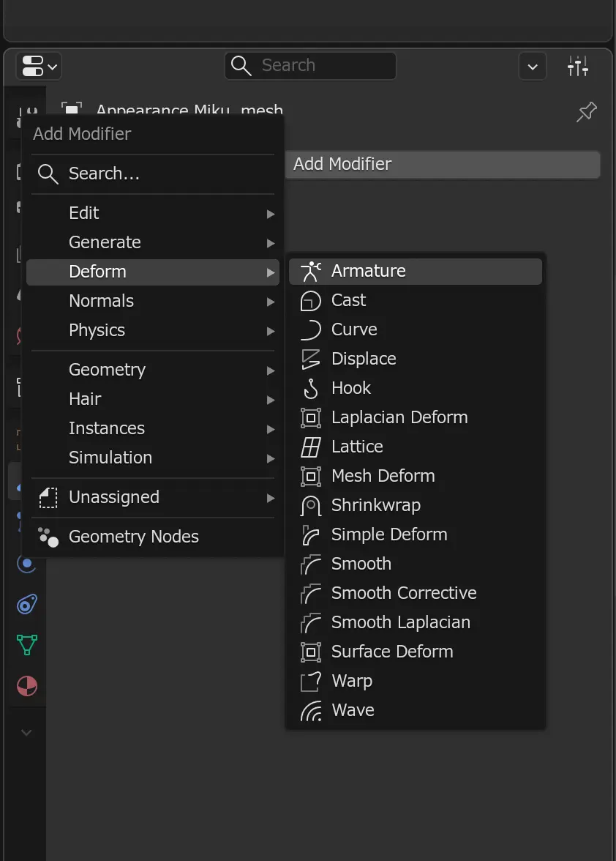Open the options chevron dropdown beside search
Viewport: 616px width, 861px height.
coord(532,67)
